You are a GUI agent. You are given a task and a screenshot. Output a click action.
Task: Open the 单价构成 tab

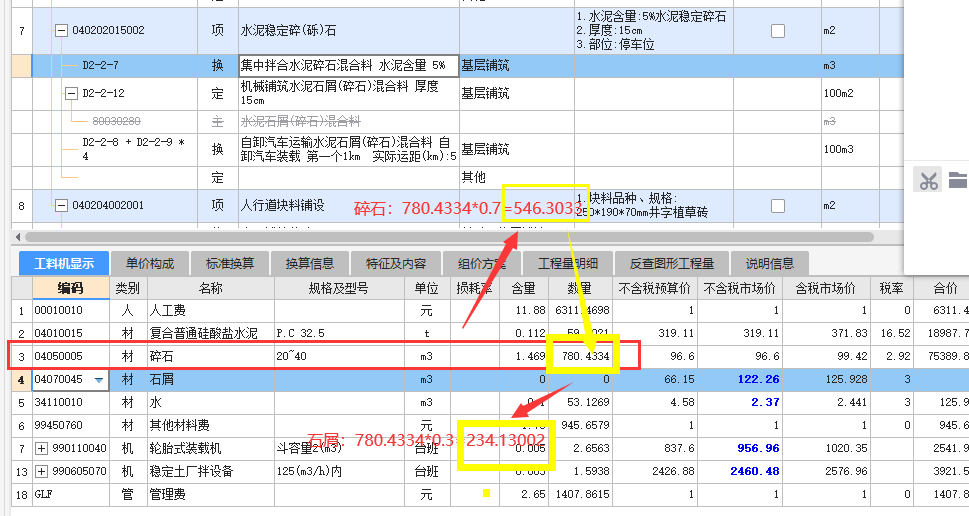coord(150,263)
